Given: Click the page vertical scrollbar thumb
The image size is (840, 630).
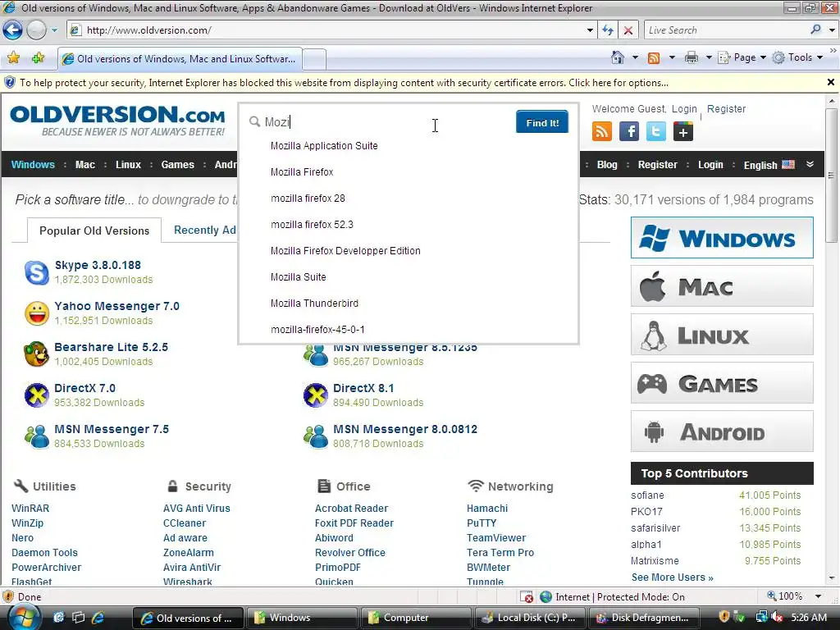Looking at the screenshot, I should click(831, 175).
